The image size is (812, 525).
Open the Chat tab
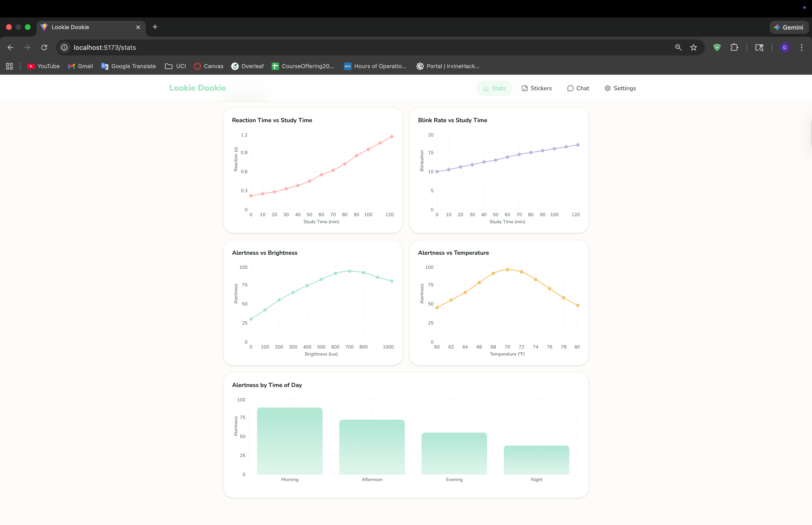click(x=578, y=88)
